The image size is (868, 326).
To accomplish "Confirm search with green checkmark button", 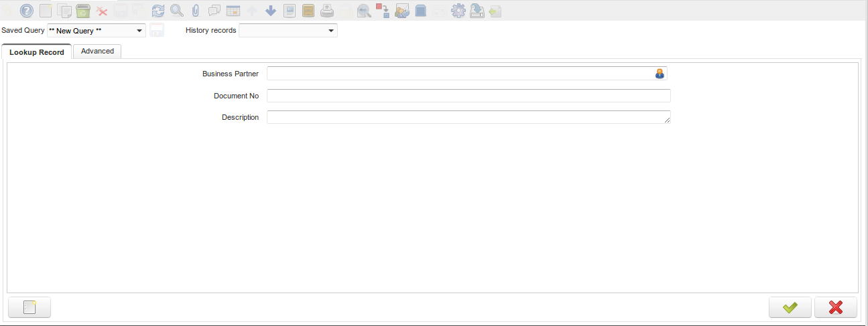I will point(790,307).
